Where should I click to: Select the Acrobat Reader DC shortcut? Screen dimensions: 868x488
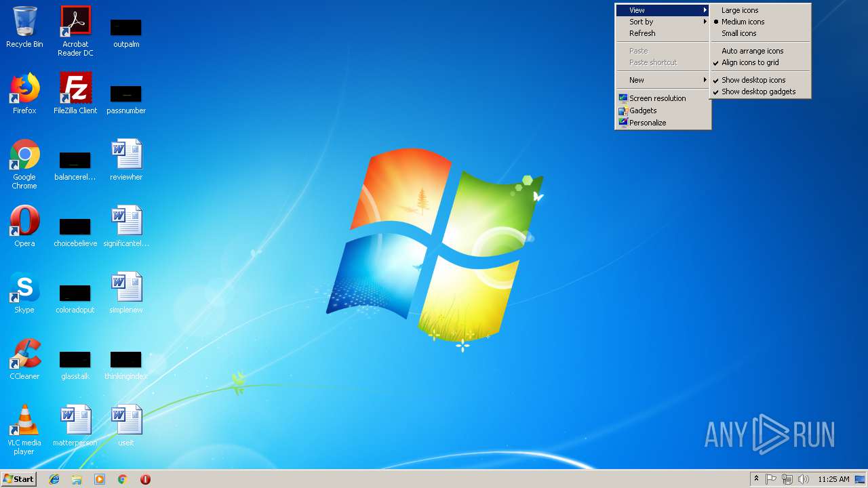pyautogui.click(x=75, y=31)
